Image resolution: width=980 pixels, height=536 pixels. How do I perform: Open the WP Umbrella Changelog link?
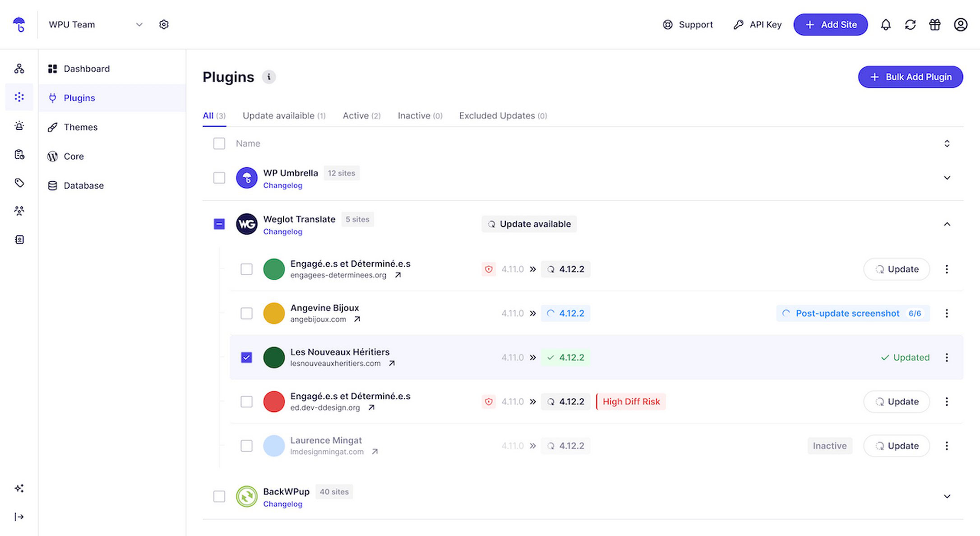(x=283, y=185)
